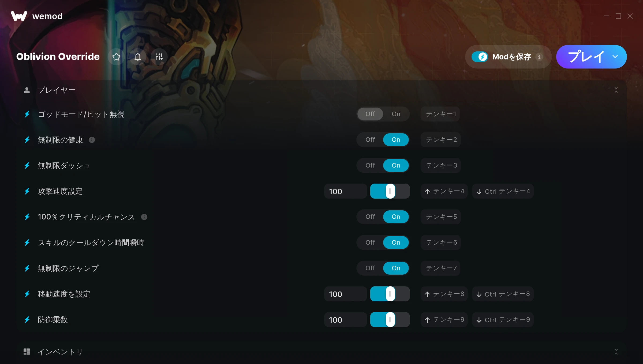The height and width of the screenshot is (364, 643).
Task: Click the 攻撃速度設定 slider handle
Action: [x=390, y=191]
